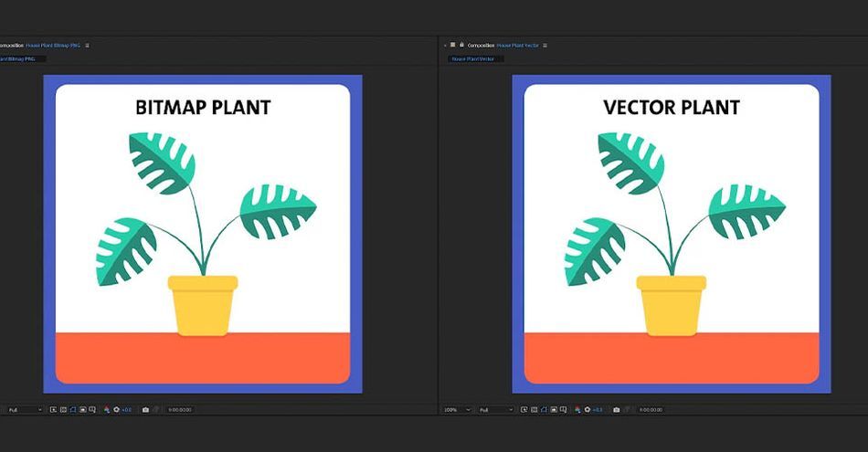Toggle transparency grid in Vector viewer

[x=535, y=410]
